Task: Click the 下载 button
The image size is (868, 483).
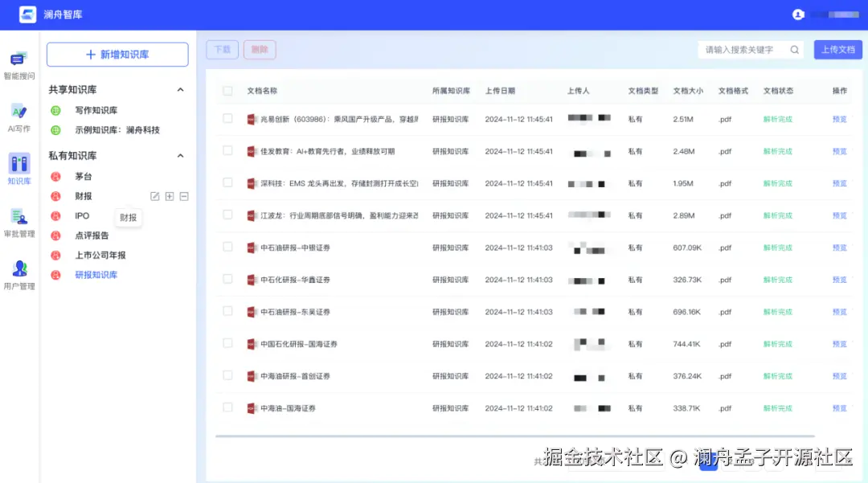Action: pos(222,50)
